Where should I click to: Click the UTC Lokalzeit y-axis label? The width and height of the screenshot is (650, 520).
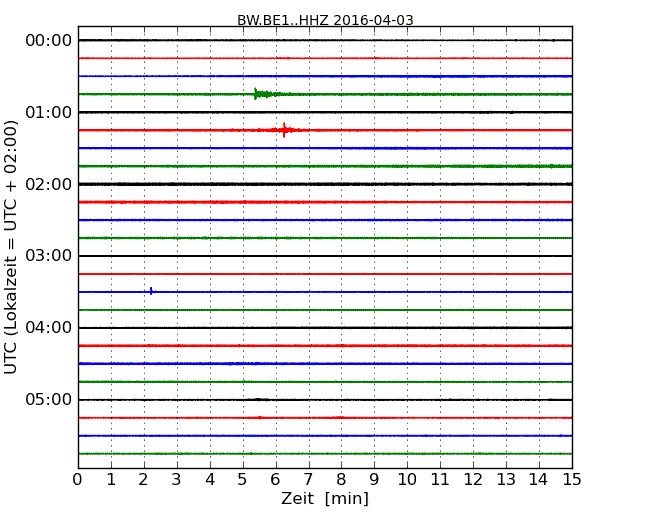coord(10,247)
